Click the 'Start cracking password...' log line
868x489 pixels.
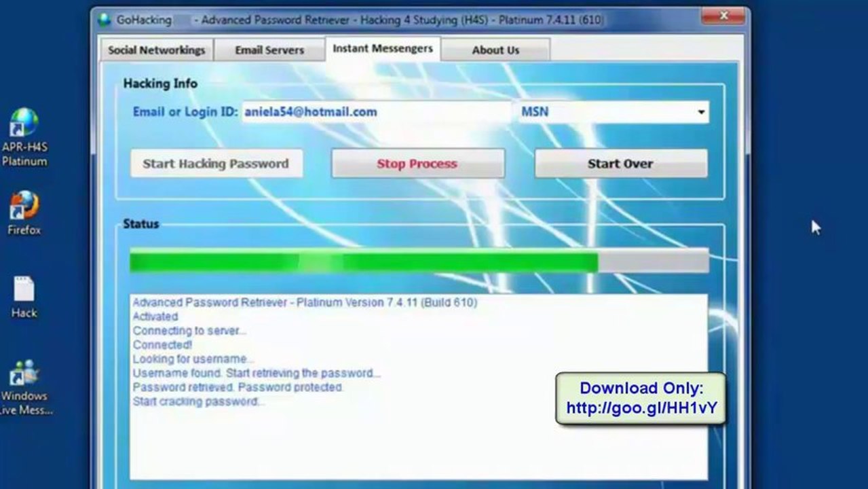pos(199,402)
